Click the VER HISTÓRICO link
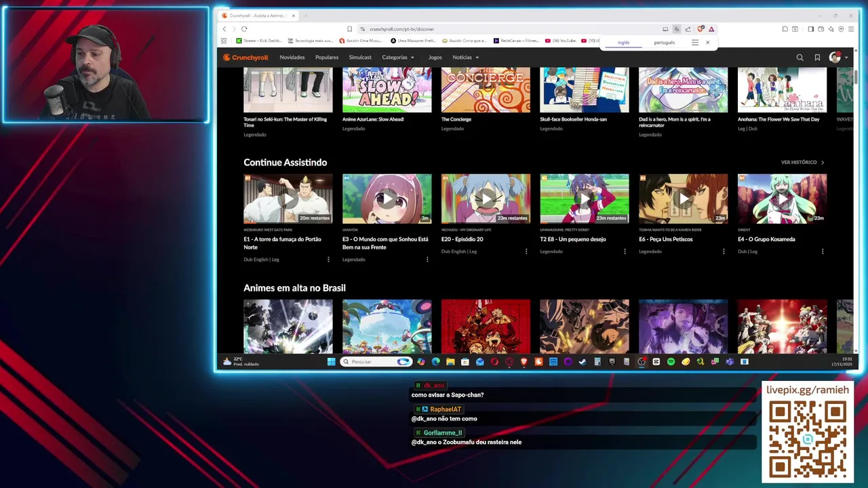 tap(802, 163)
